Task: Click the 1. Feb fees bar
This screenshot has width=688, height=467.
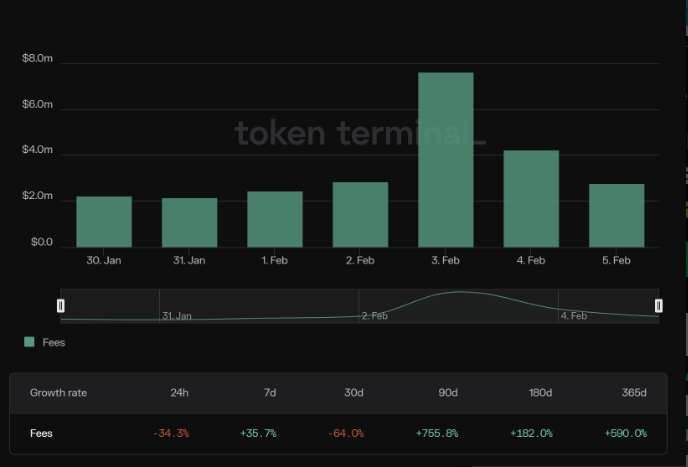Action: point(275,219)
